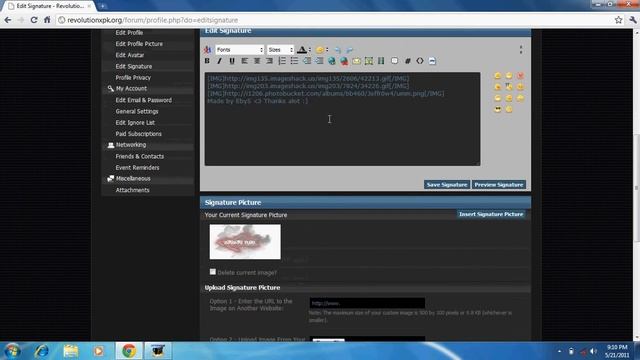Open Attachments in sidebar
This screenshot has width=640, height=360.
tap(132, 190)
